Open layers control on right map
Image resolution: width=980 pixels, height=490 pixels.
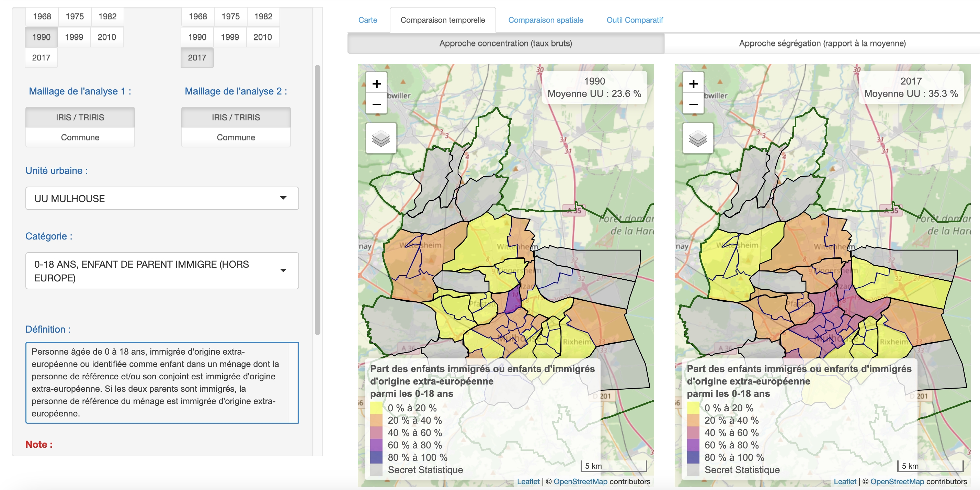coord(698,138)
